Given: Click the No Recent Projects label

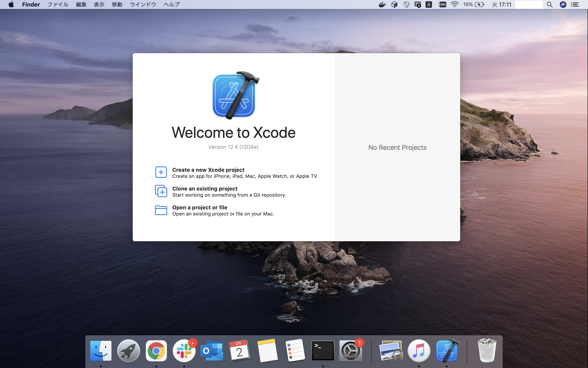Looking at the screenshot, I should tap(397, 147).
